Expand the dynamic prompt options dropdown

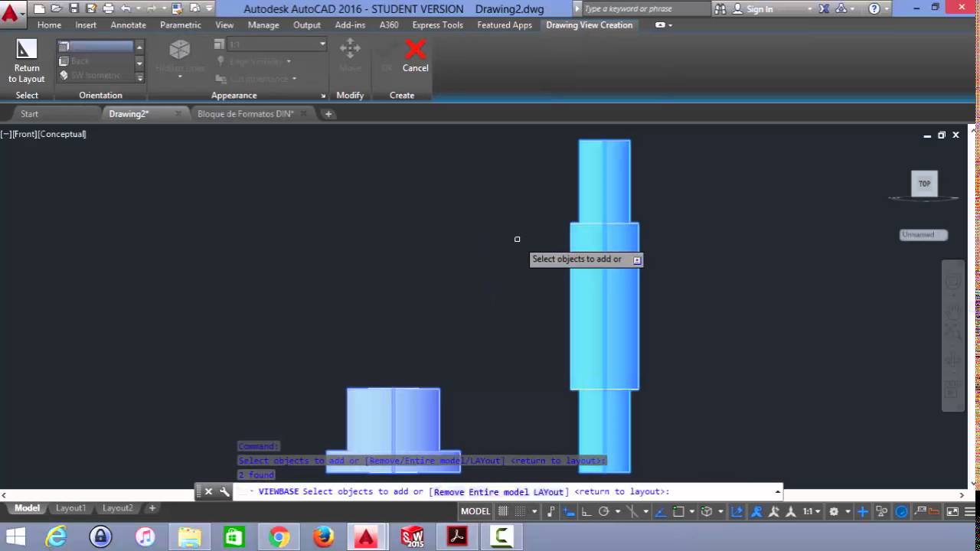(x=636, y=260)
